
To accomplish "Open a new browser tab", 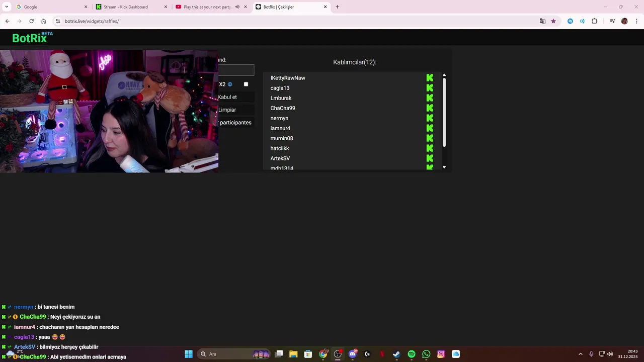I will [337, 7].
